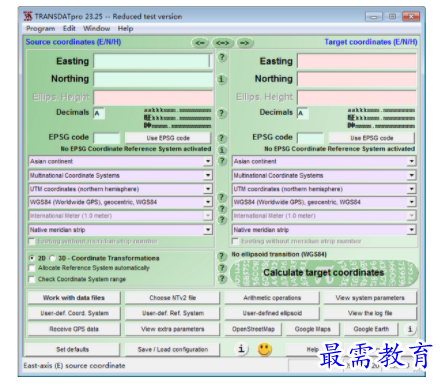Click Calculate target coordinates button
This screenshot has height=387, width=441.
(x=324, y=273)
